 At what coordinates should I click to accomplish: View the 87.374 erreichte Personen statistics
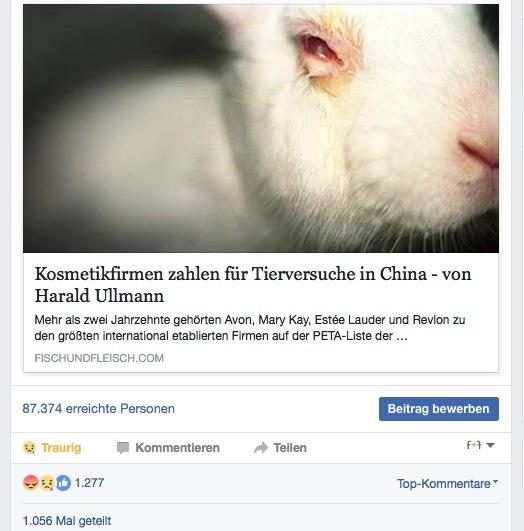(99, 409)
